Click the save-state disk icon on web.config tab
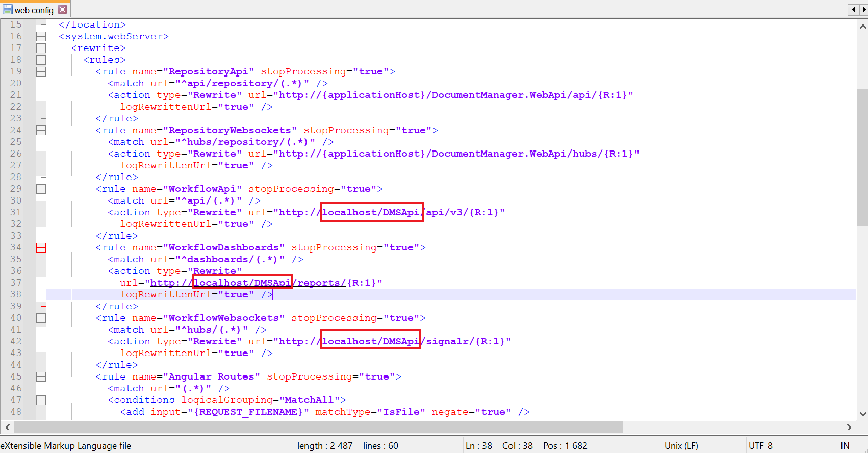Viewport: 868px width, 453px height. tap(7, 10)
